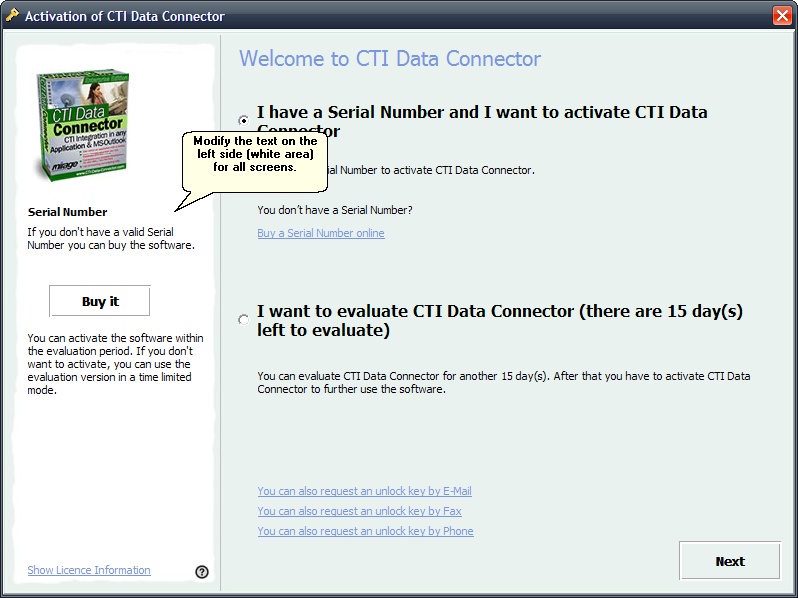Click the Next button
The height and width of the screenshot is (598, 798).
click(x=729, y=561)
